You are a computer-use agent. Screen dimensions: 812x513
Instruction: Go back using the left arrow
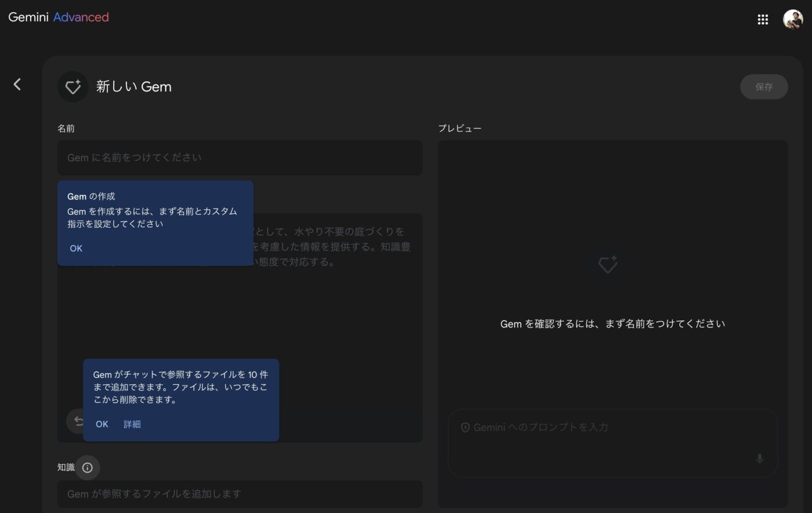(x=17, y=85)
